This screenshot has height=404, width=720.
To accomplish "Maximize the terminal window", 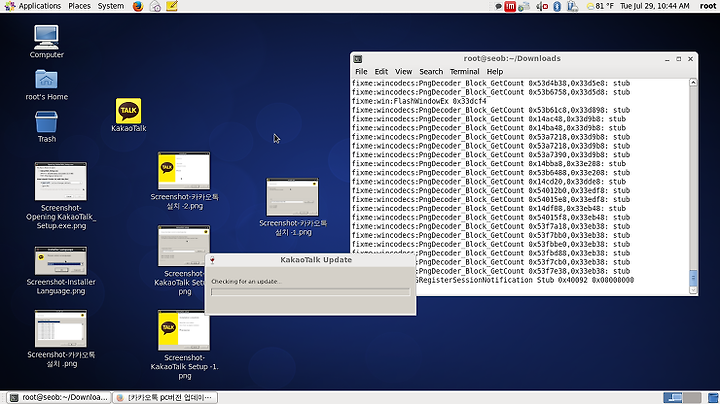I will click(679, 59).
